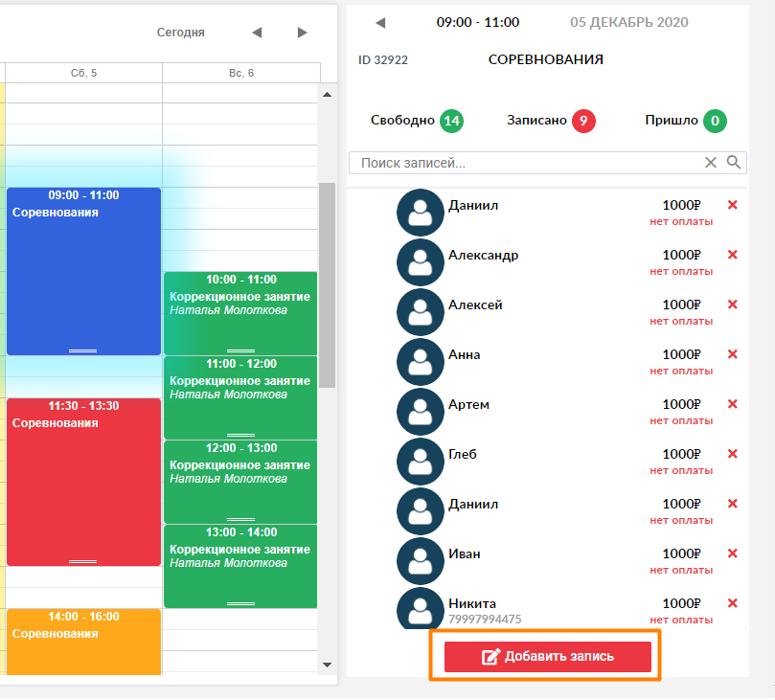Go back using panel's left arrow
This screenshot has width=775, height=700.
tap(379, 22)
